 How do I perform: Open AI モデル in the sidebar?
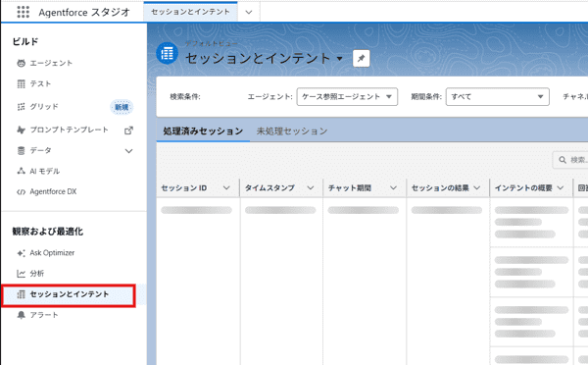tap(45, 172)
